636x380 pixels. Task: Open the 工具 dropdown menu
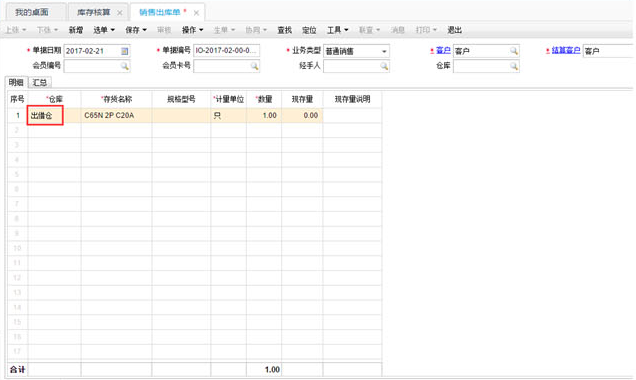[x=337, y=30]
